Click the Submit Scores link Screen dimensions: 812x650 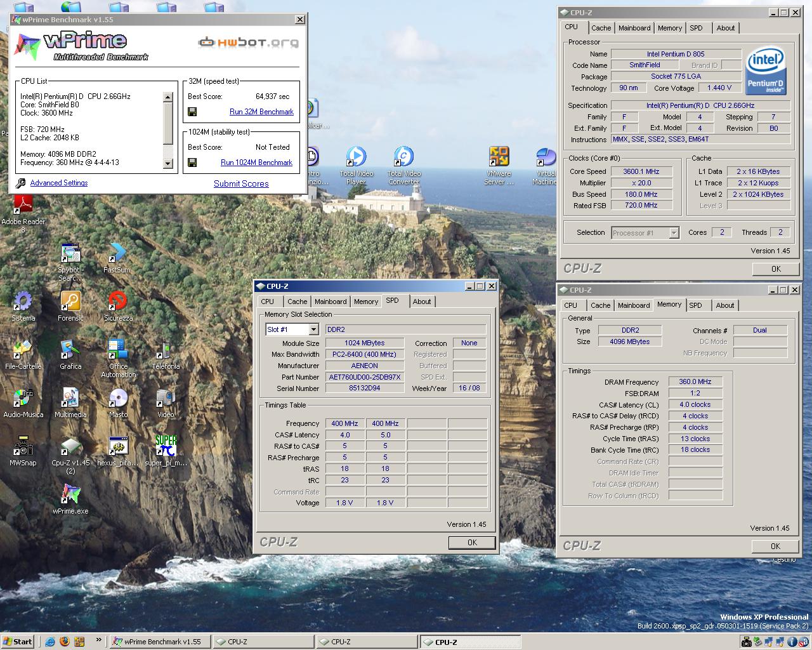pos(241,183)
